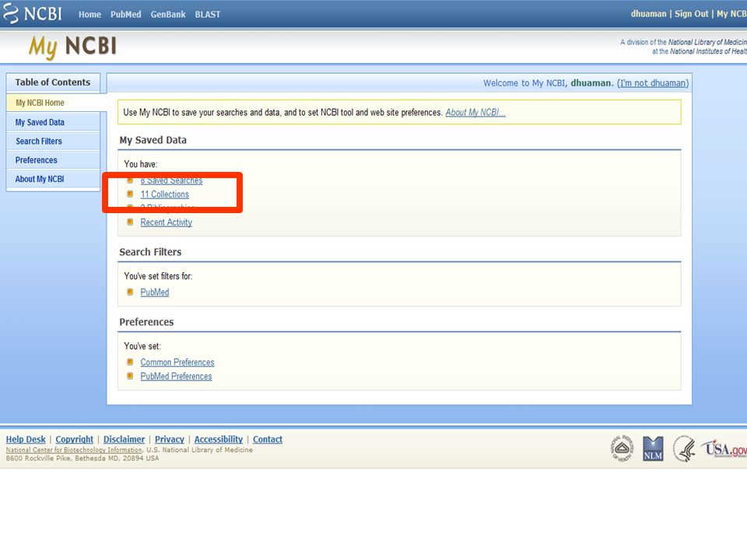Open the About My NCBI... link
The image size is (747, 560).
coord(475,112)
